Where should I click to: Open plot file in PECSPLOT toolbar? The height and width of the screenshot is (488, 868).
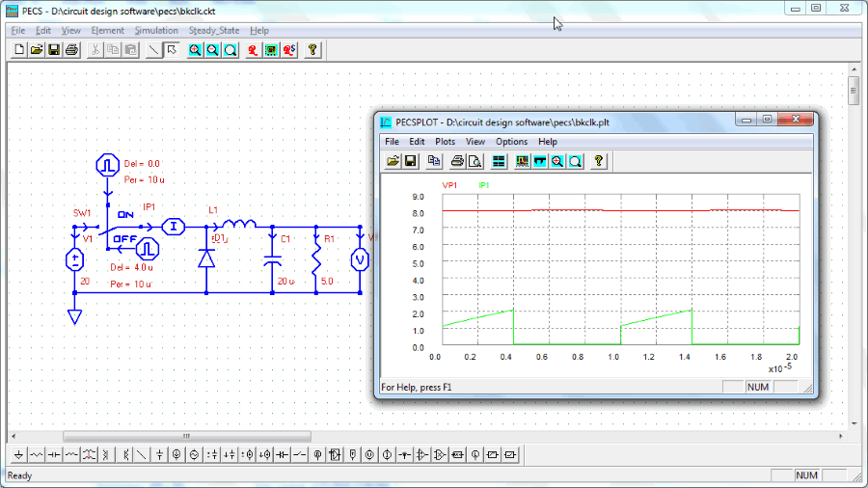(x=393, y=161)
